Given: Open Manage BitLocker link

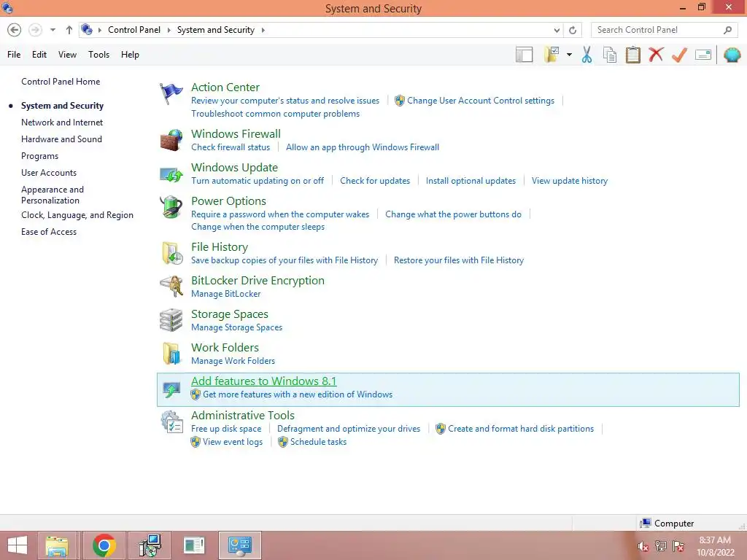Looking at the screenshot, I should 226,294.
